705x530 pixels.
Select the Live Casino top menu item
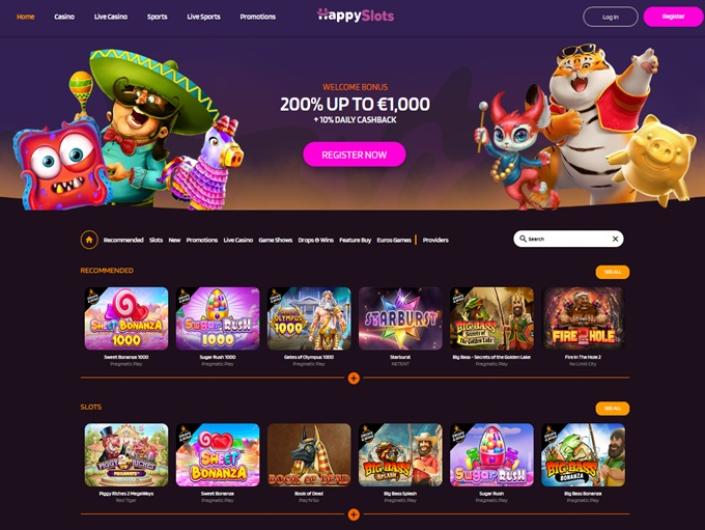pyautogui.click(x=111, y=17)
